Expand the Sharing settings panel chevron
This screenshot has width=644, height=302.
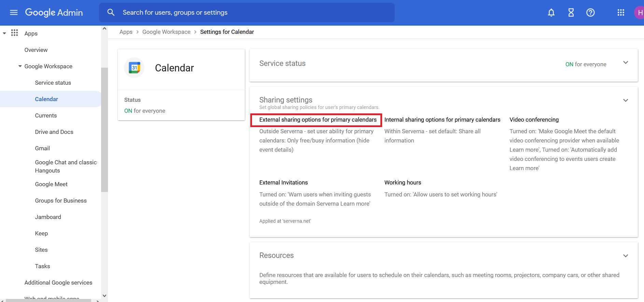point(626,100)
